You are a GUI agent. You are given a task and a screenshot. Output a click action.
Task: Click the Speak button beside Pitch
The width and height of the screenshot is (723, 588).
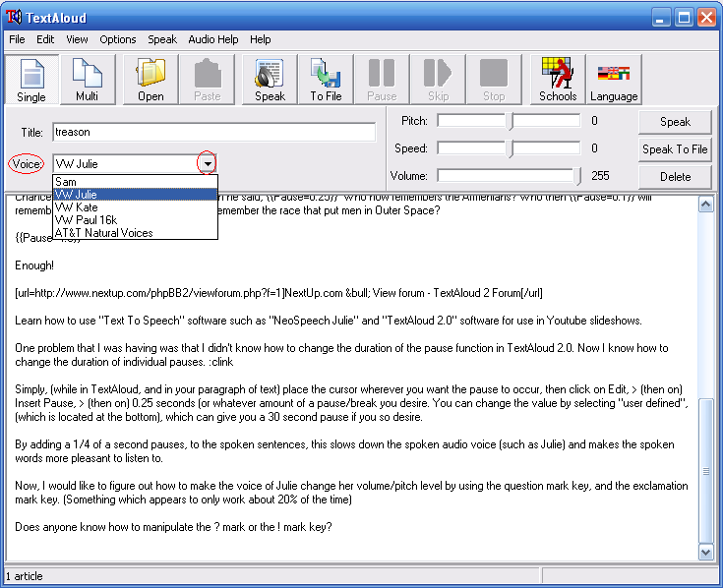pyautogui.click(x=675, y=122)
